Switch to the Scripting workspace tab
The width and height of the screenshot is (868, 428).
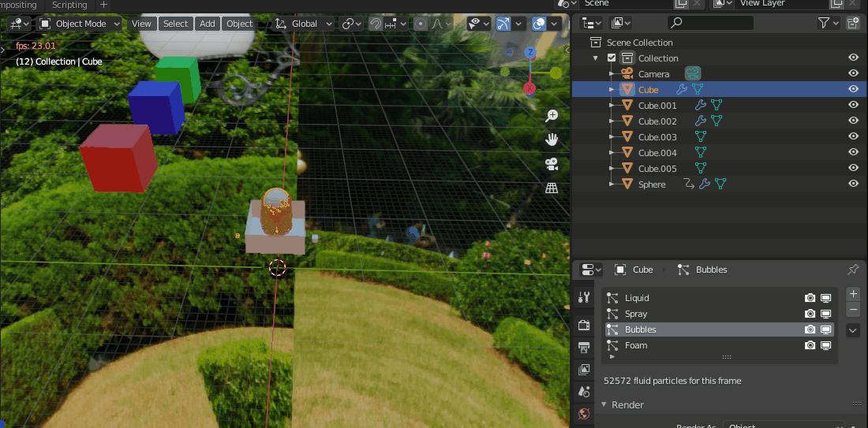pos(69,5)
